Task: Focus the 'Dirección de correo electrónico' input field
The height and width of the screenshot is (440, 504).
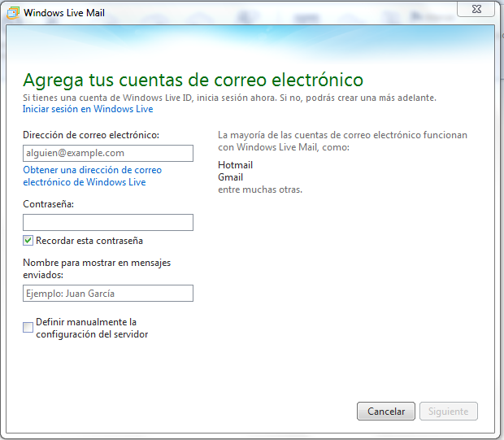Action: point(108,153)
